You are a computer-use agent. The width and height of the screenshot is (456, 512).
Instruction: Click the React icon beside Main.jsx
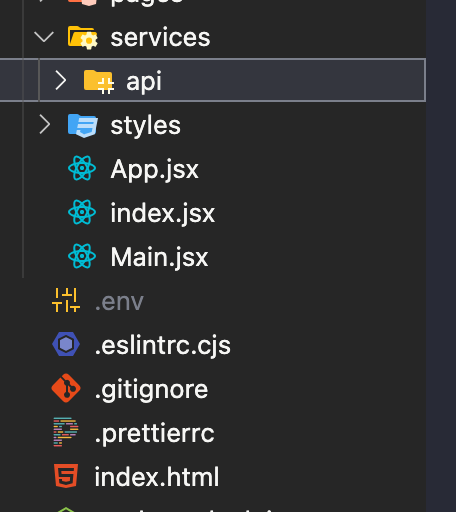coord(82,256)
